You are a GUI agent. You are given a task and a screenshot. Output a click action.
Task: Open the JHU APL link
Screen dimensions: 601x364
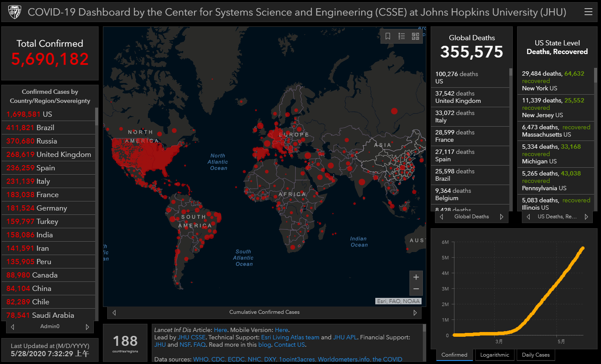click(345, 337)
